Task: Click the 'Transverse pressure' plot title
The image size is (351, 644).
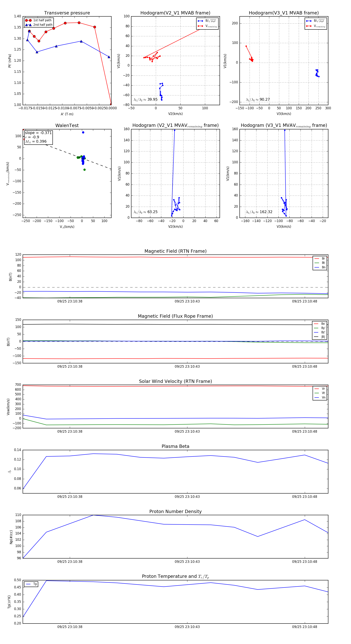Action: point(67,13)
